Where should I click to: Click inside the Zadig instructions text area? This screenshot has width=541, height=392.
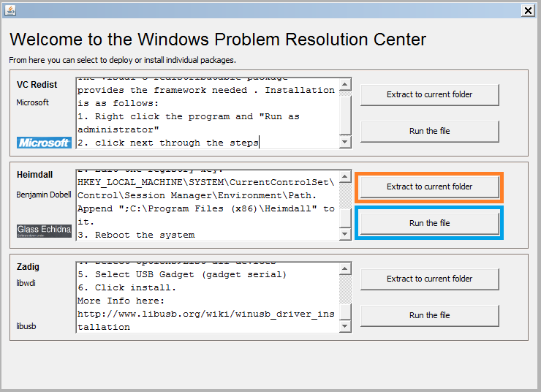coord(208,298)
